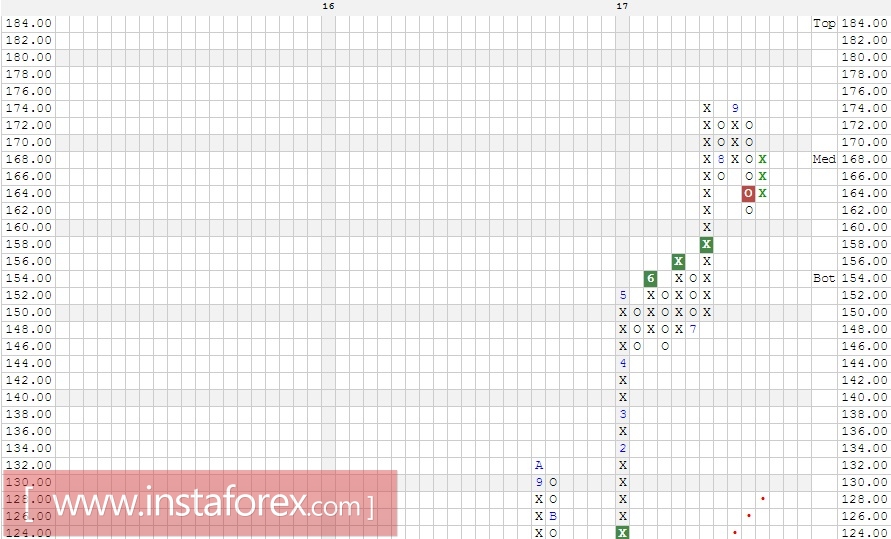The width and height of the screenshot is (891, 539).
Task: Click the blue month marker 8
Action: pyautogui.click(x=721, y=159)
